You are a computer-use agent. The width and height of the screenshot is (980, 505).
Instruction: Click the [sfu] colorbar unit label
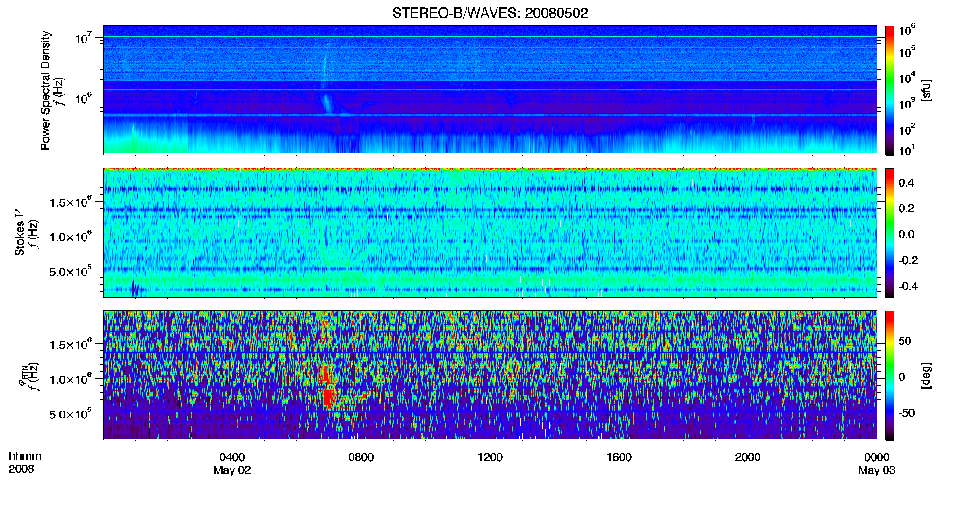[926, 90]
